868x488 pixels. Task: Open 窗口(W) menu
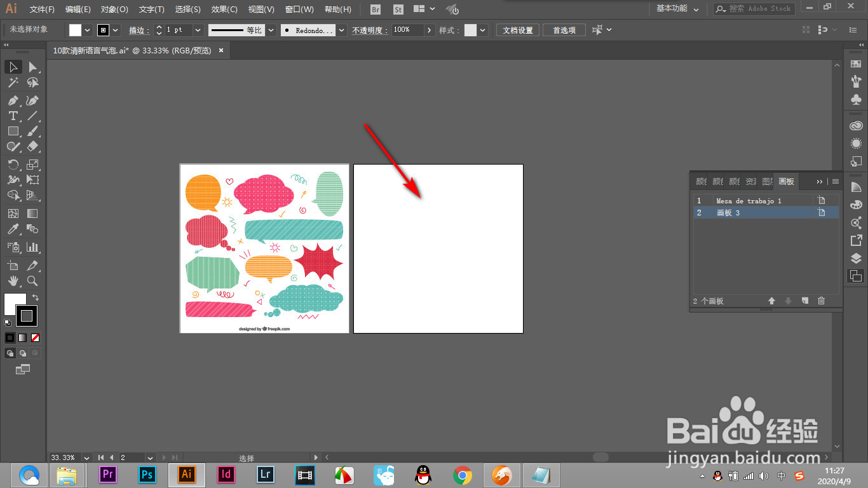tap(299, 10)
